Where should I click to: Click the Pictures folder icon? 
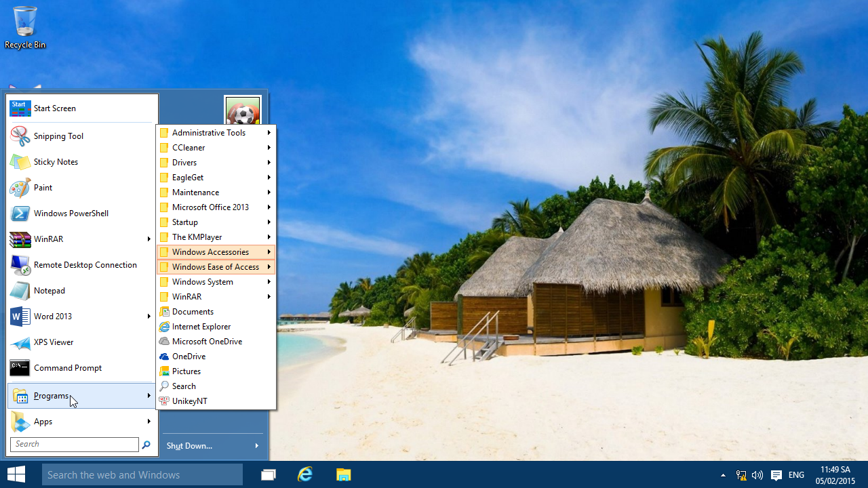pos(164,371)
